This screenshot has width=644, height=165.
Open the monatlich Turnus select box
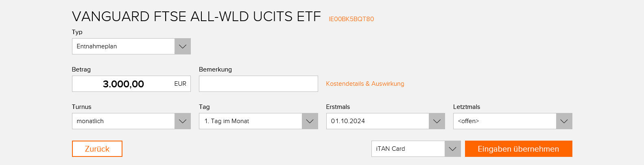tap(123, 121)
